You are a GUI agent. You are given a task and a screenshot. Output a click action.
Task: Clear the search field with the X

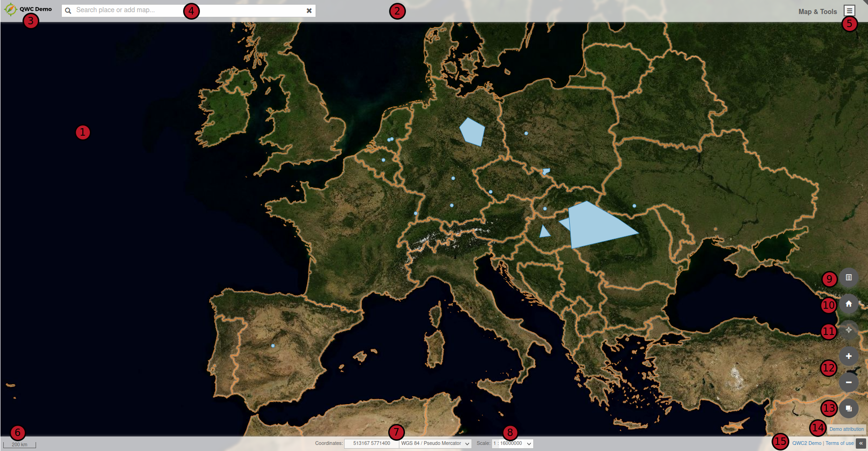[309, 10]
